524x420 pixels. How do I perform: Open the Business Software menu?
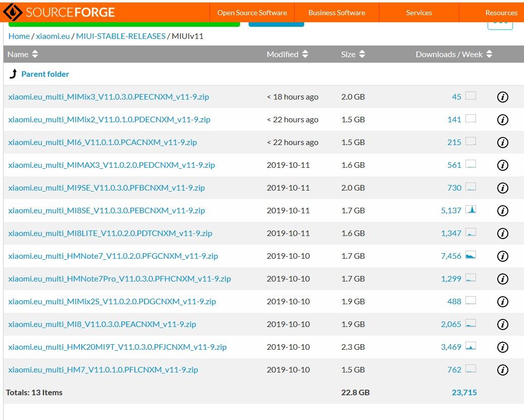click(x=337, y=13)
